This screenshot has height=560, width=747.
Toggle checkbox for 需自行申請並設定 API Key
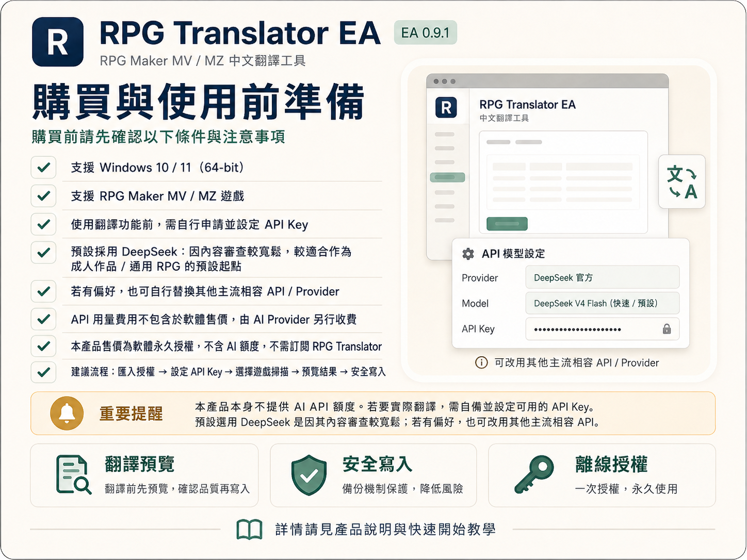click(43, 224)
